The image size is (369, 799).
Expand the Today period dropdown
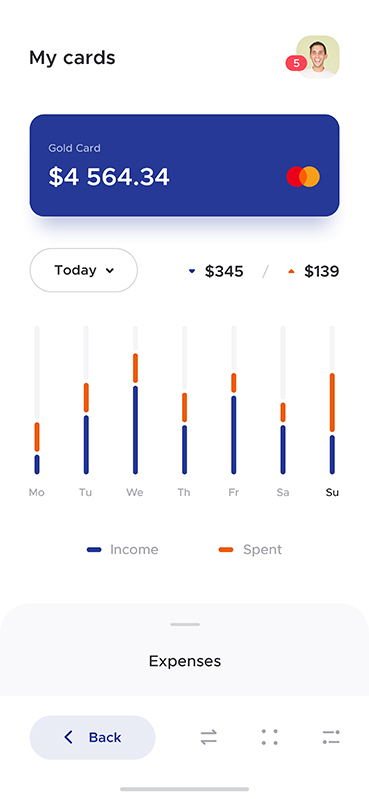tap(84, 270)
